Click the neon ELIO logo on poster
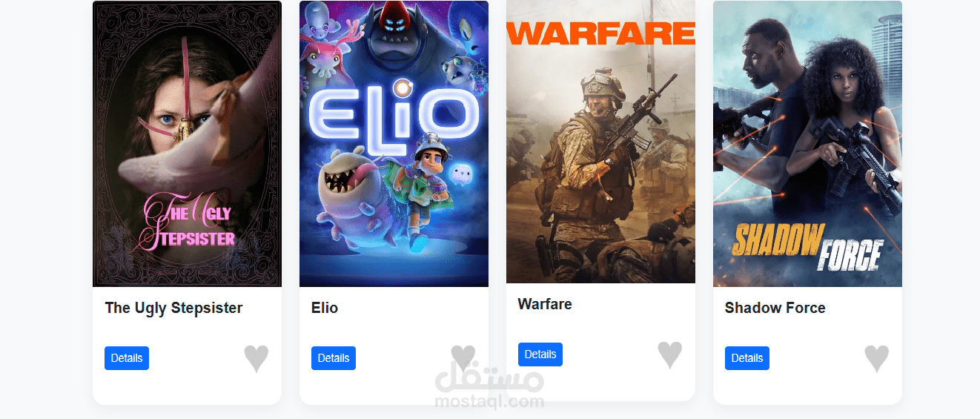 click(x=393, y=116)
